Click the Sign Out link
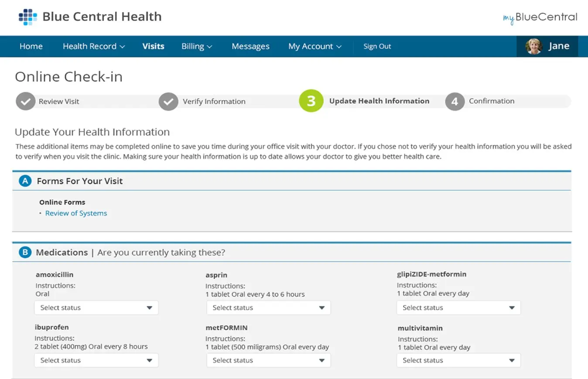The height and width of the screenshot is (379, 588). [377, 46]
